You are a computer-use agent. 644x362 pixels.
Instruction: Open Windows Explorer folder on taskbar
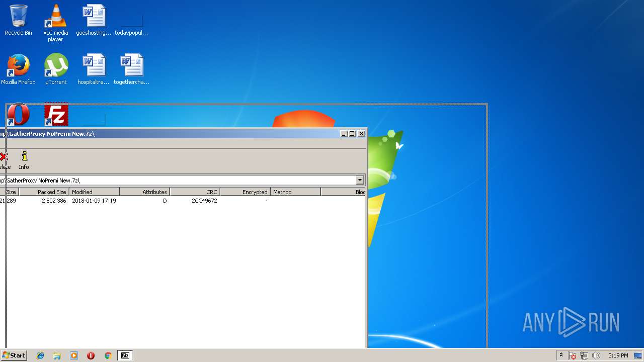tap(57, 355)
